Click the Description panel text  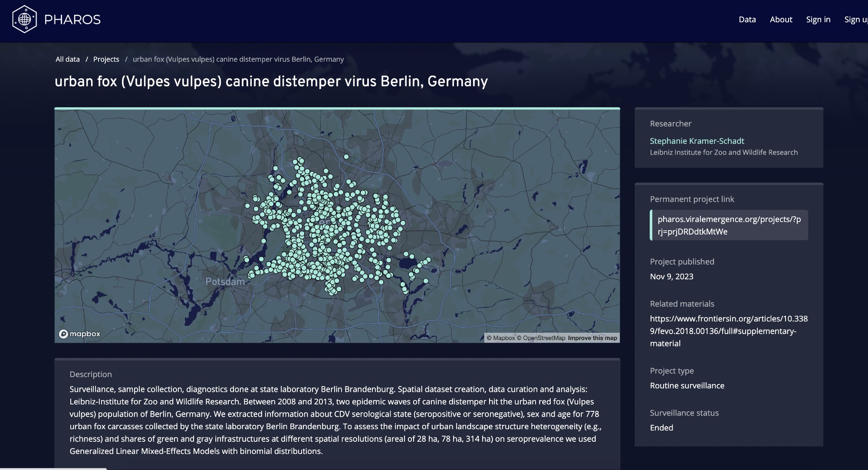point(334,420)
